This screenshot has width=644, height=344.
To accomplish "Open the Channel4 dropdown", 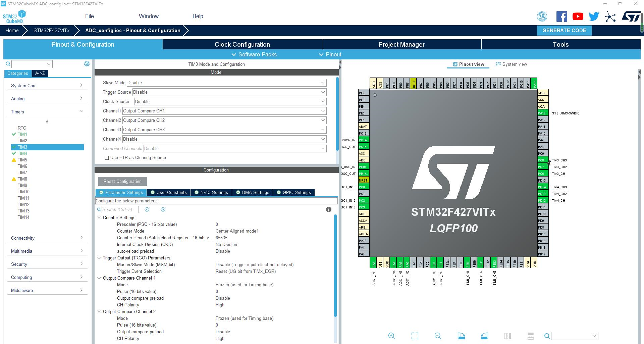I will 224,139.
